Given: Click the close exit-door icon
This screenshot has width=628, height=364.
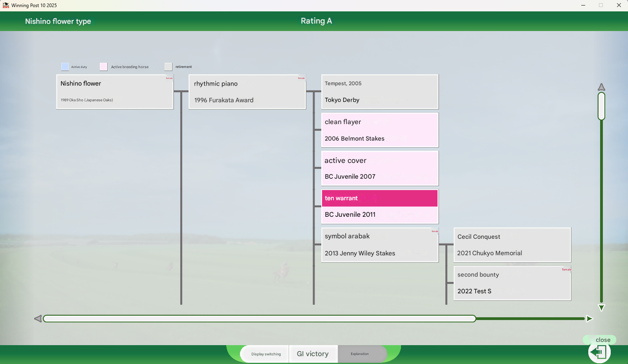Looking at the screenshot, I should [599, 352].
